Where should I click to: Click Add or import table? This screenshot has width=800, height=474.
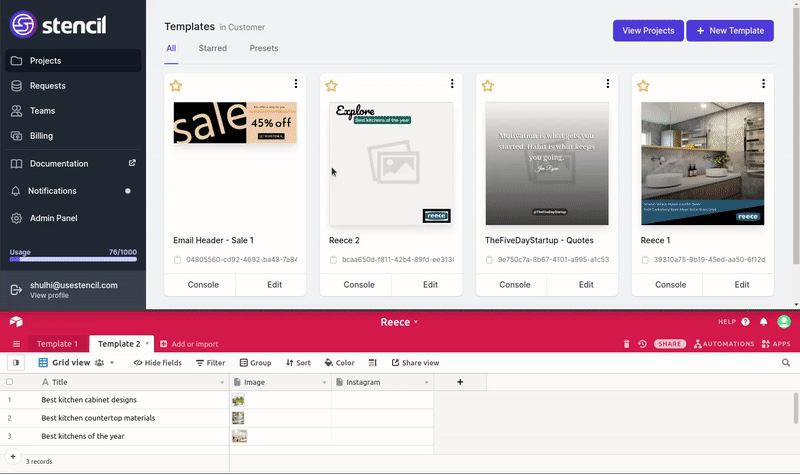pos(189,344)
